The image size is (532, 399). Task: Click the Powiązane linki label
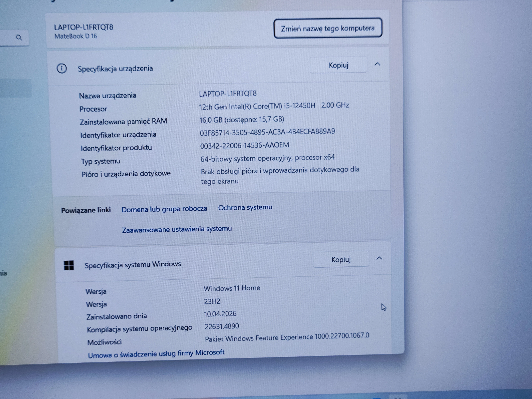click(86, 210)
